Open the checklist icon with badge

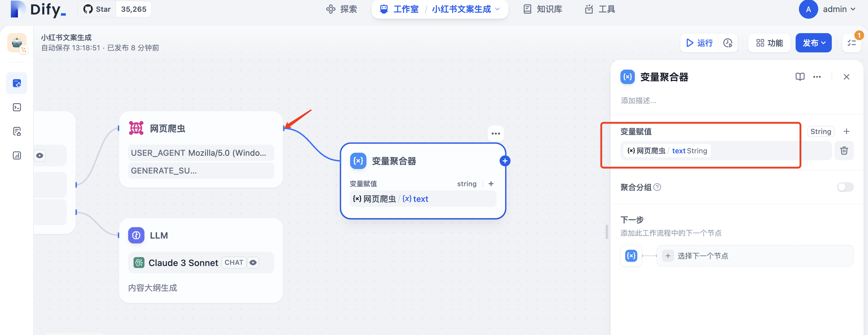pos(851,43)
